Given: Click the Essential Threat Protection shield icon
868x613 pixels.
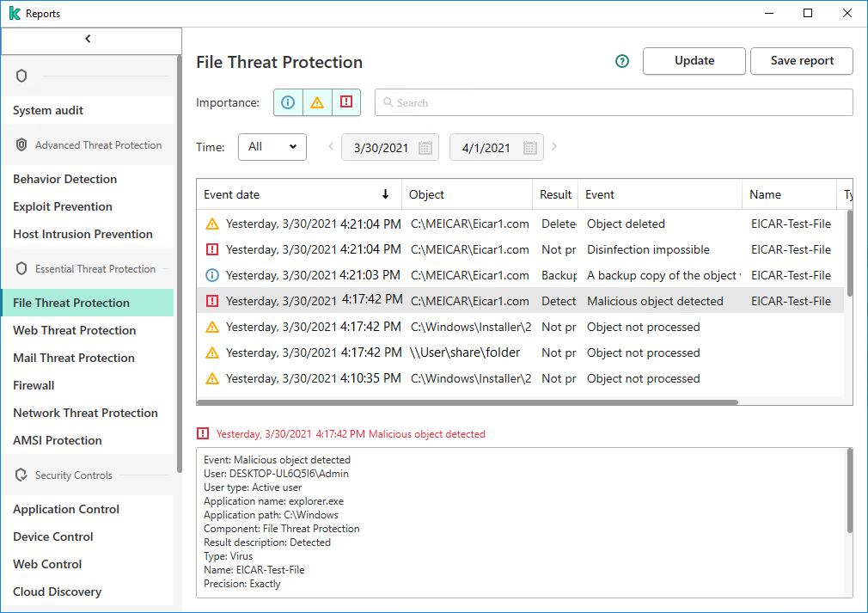Looking at the screenshot, I should (21, 268).
